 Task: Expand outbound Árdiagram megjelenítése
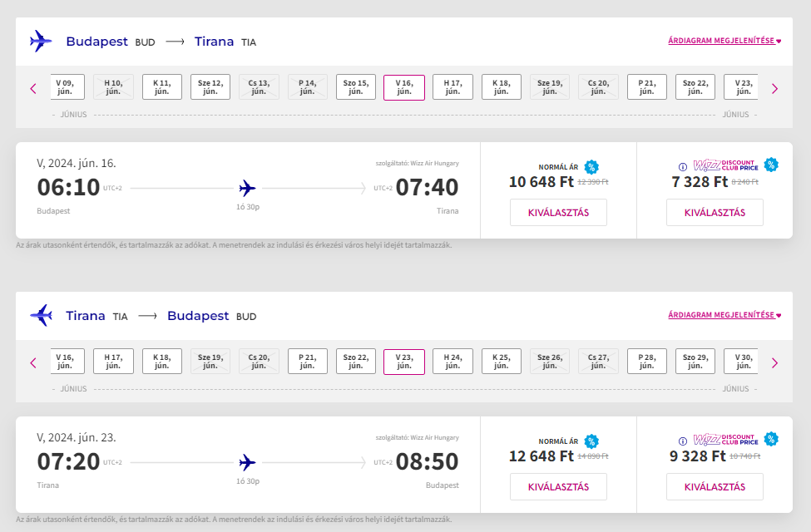tap(724, 41)
